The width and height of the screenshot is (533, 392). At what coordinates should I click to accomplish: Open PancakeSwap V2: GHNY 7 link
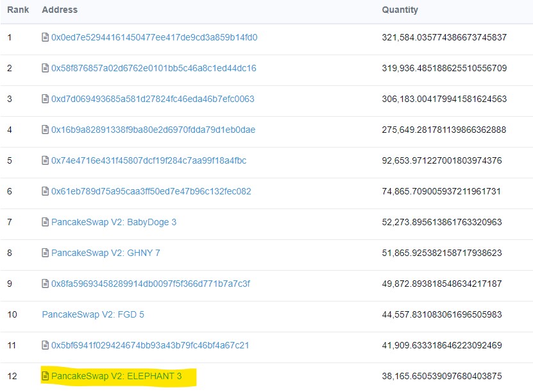click(x=106, y=253)
